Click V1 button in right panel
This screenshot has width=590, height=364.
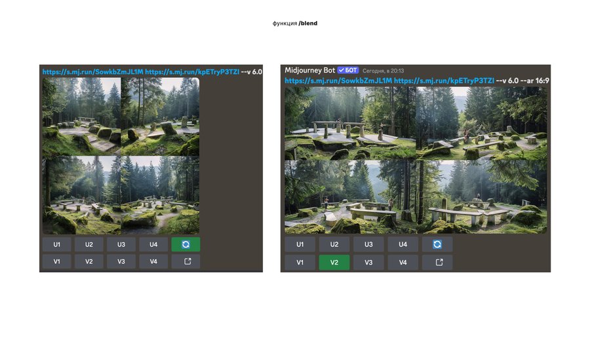pyautogui.click(x=300, y=263)
